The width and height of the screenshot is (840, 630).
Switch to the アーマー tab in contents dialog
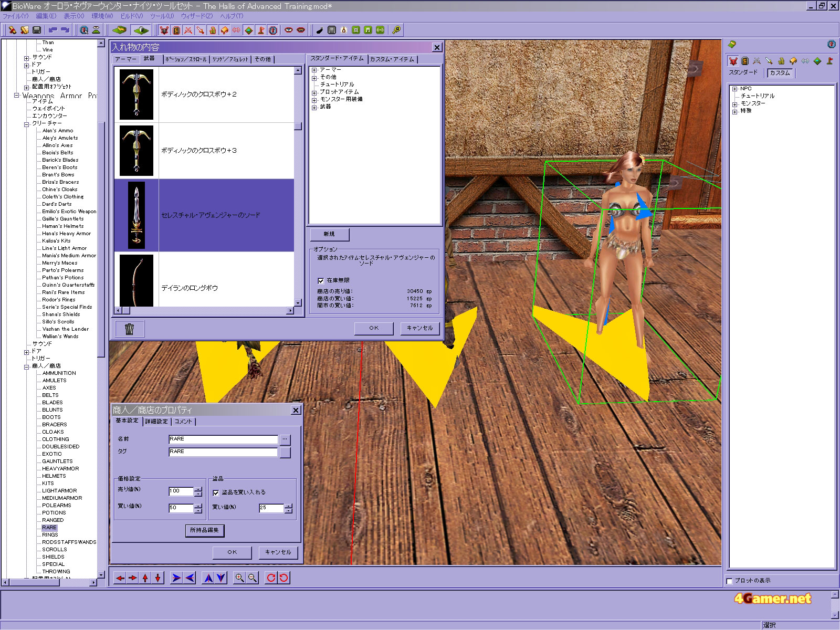pyautogui.click(x=125, y=59)
